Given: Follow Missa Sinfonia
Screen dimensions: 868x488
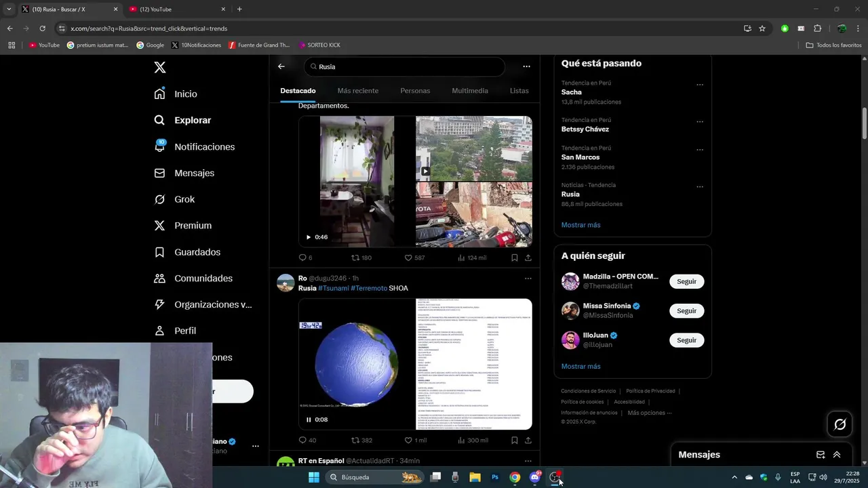Looking at the screenshot, I should click(686, 310).
